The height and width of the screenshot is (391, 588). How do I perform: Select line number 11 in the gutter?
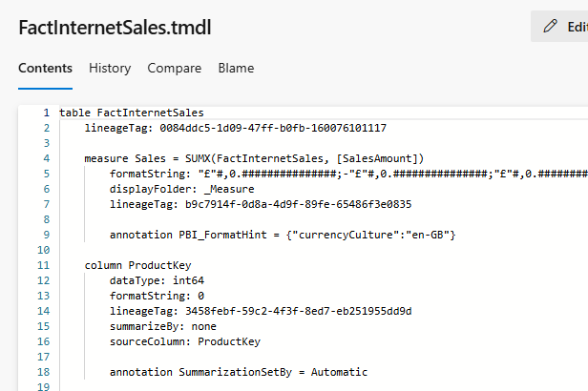44,265
